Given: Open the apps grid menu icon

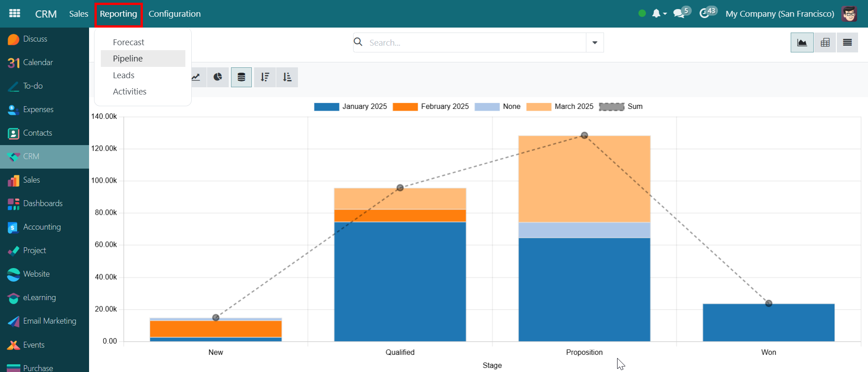Looking at the screenshot, I should [14, 14].
